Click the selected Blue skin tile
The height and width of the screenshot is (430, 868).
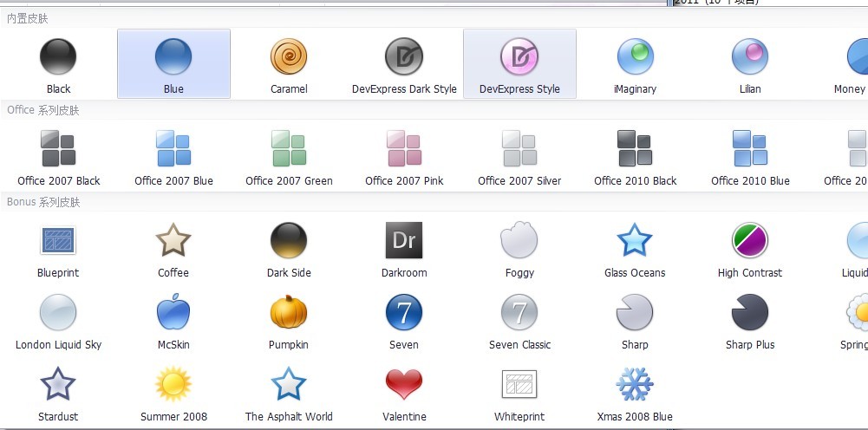tap(173, 63)
